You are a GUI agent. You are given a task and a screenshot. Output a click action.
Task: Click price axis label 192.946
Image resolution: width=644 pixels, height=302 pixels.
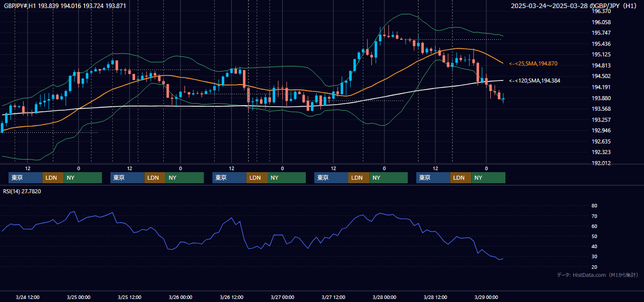click(601, 130)
